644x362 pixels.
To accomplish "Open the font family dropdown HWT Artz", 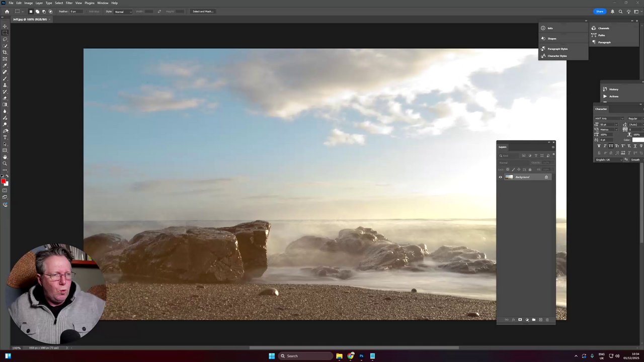I will click(609, 119).
